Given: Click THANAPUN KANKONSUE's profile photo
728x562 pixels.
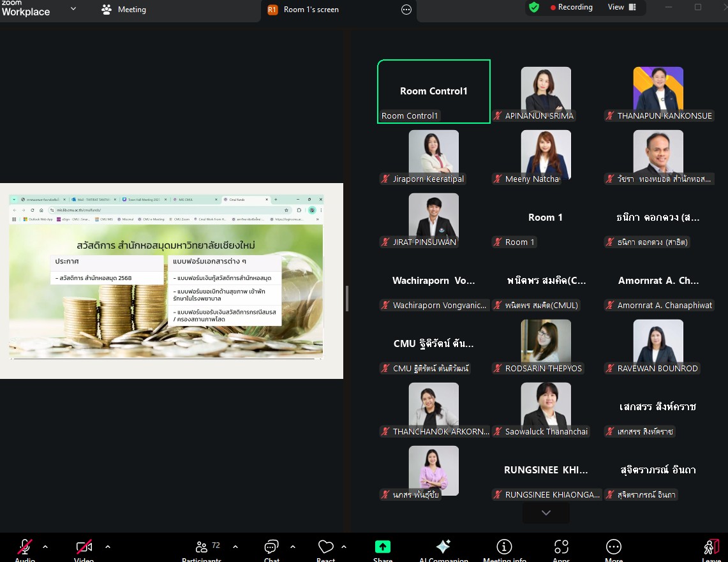Looking at the screenshot, I should [x=658, y=89].
